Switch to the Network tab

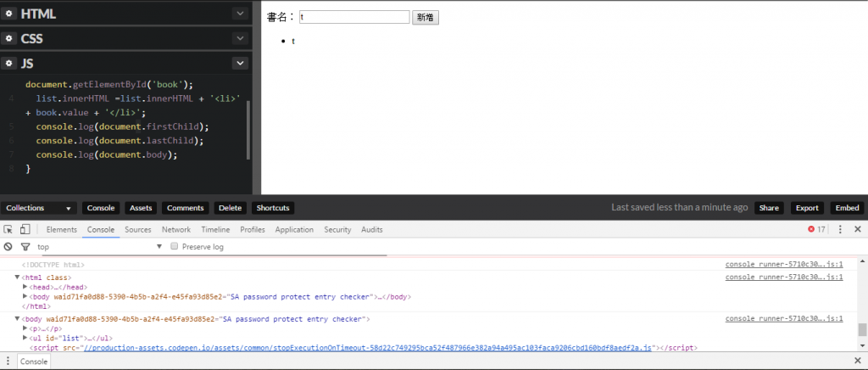[176, 229]
